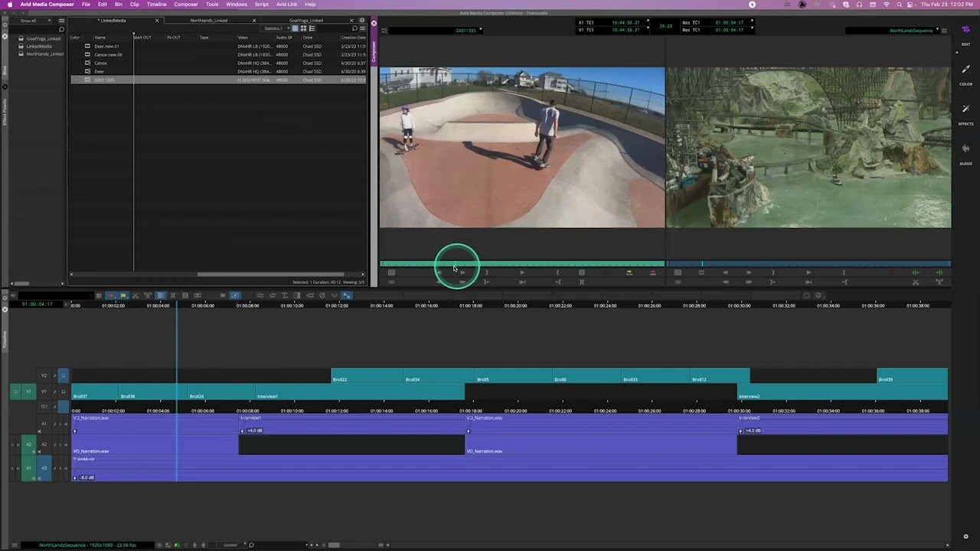Screen dimensions: 980x551
Task: Open the A1 TC1 timecode display dropdown
Action: [613, 22]
